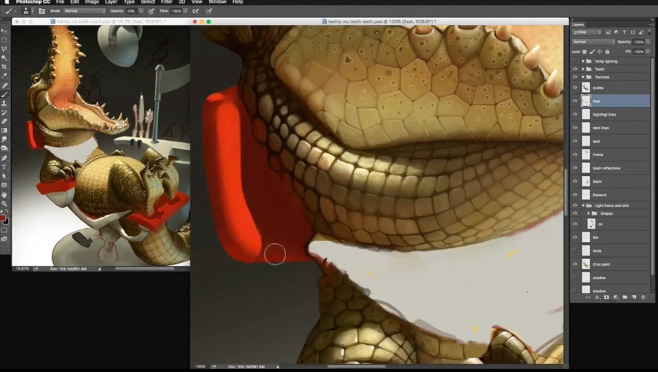The height and width of the screenshot is (372, 658).
Task: Open the layer Opacity dropdown arrow
Action: 648,42
